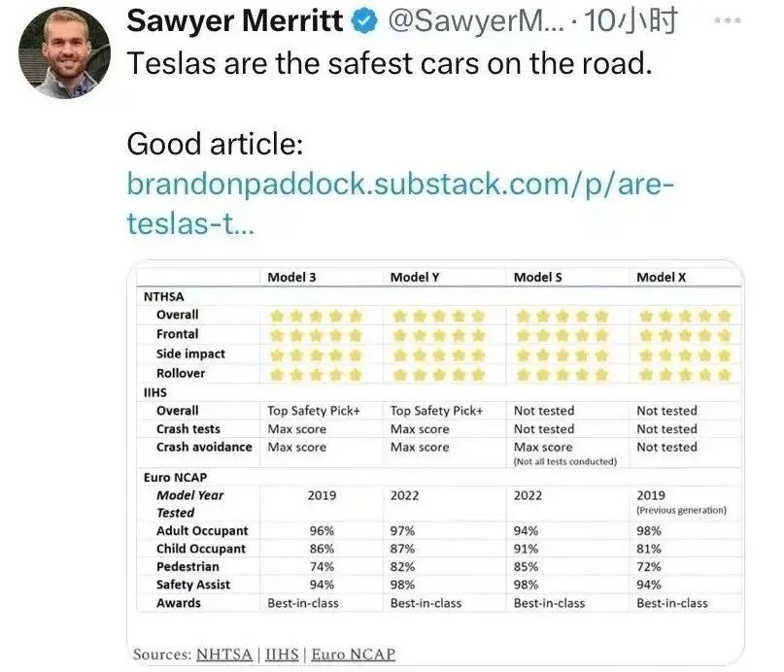This screenshot has height=672, width=784.
Task: Click the Model X column header
Action: pyautogui.click(x=661, y=278)
